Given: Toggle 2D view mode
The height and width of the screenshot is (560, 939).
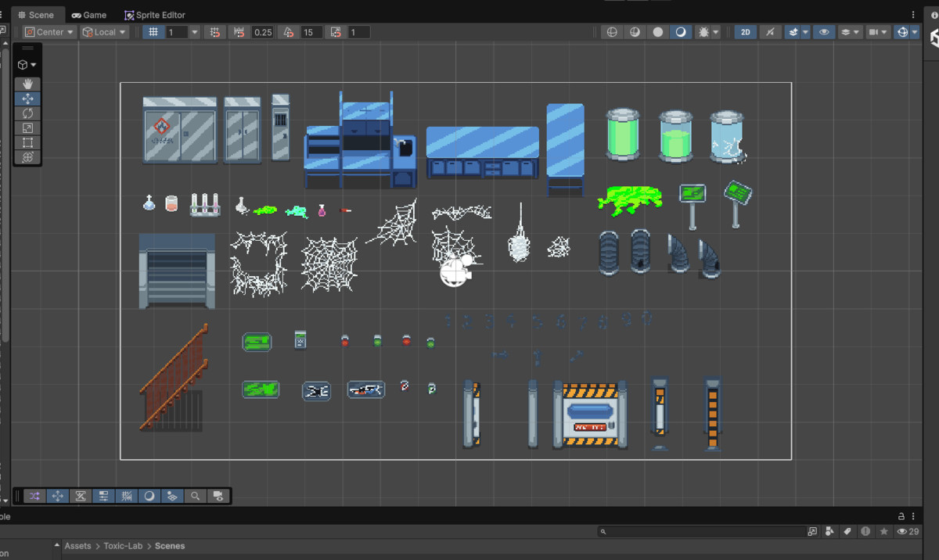Looking at the screenshot, I should [x=746, y=32].
